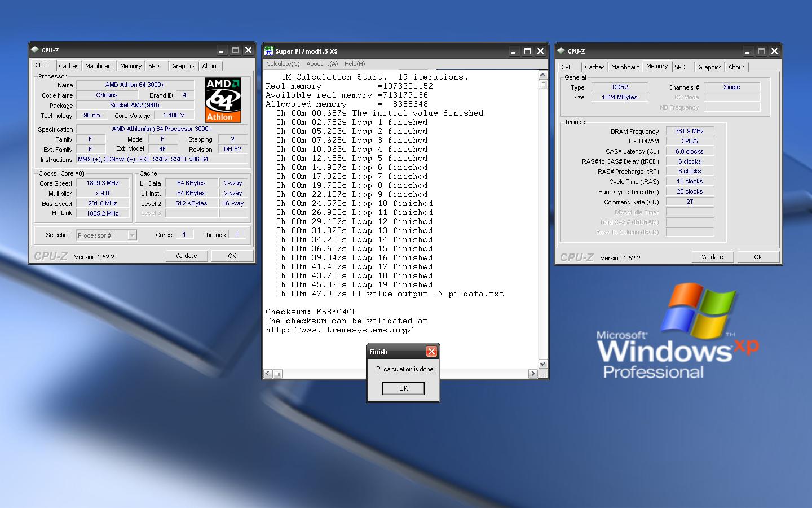
Task: Select the SPD tab in right CPU-Z
Action: pyautogui.click(x=680, y=67)
